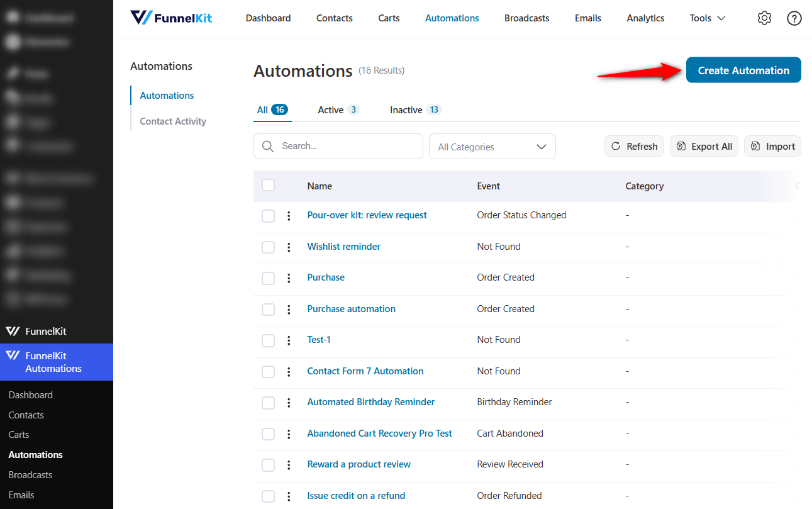
Task: Select the All tab with 16 results
Action: point(272,109)
